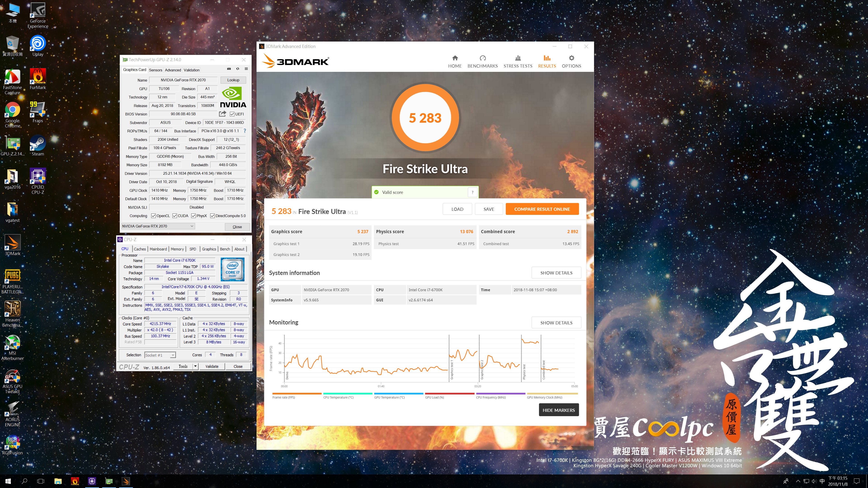Select the CPU Temperature legend color bar
868x488 pixels.
click(348, 393)
